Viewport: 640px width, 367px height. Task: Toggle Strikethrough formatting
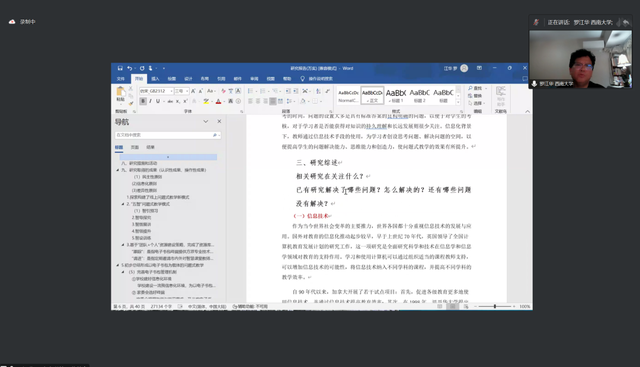coord(170,101)
